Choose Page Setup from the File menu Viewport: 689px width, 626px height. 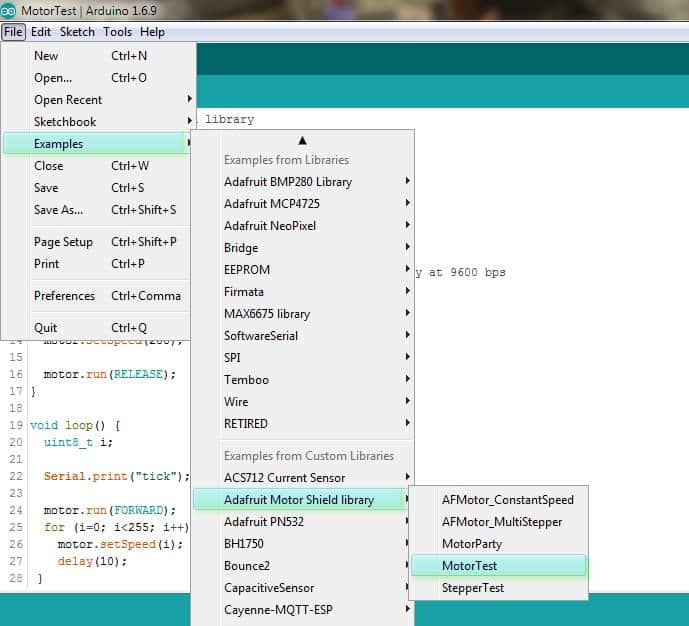(x=98, y=242)
